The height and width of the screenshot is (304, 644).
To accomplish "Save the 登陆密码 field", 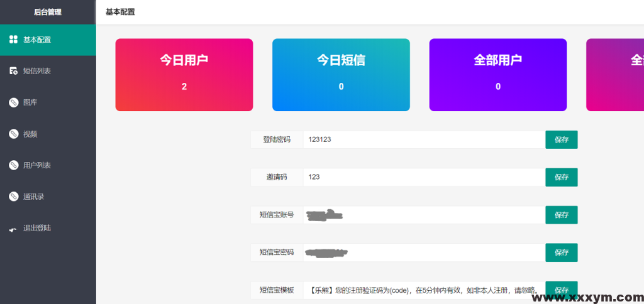I will tap(561, 139).
